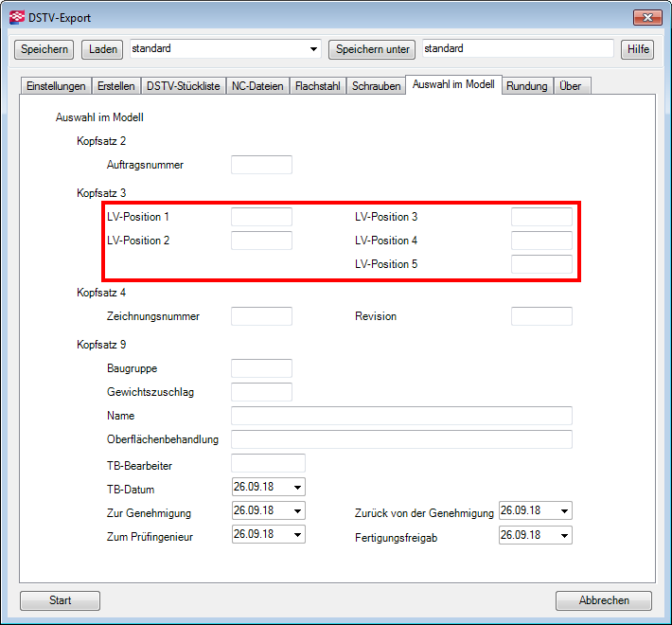Viewport: 672px width, 625px height.
Task: Expand the Zur Genehmigung date dropdown
Action: click(x=298, y=511)
